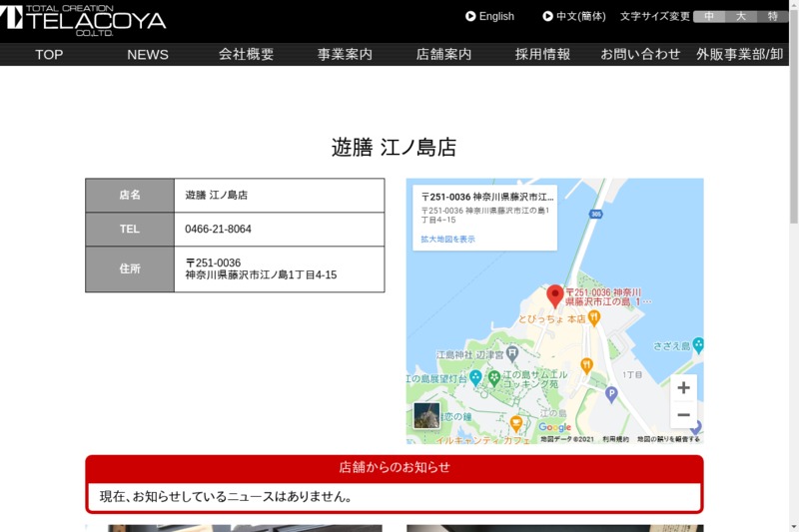Click the satellite imagery thumbnail on map
The image size is (799, 532).
click(x=426, y=415)
